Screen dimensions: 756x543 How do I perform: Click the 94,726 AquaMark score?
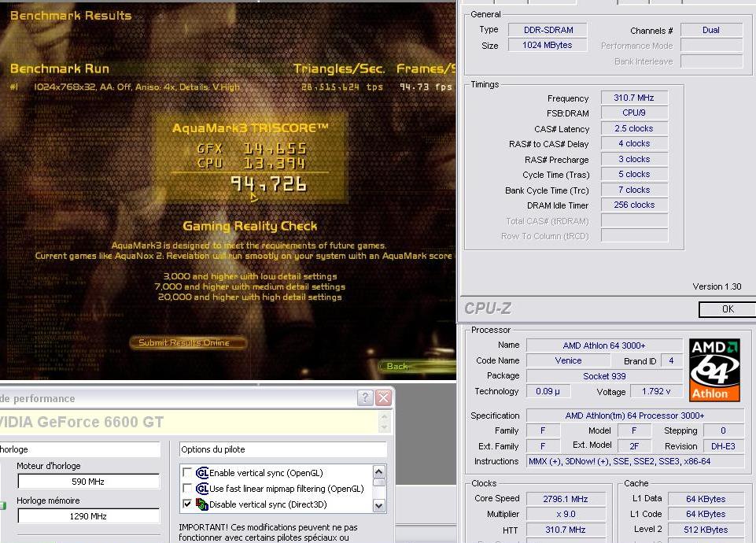point(268,183)
